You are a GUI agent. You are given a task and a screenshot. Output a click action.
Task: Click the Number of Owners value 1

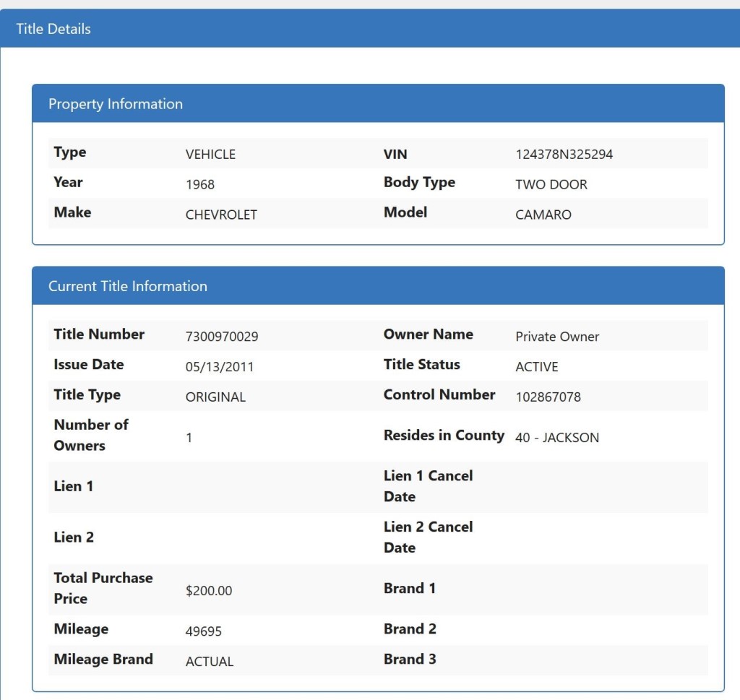189,438
